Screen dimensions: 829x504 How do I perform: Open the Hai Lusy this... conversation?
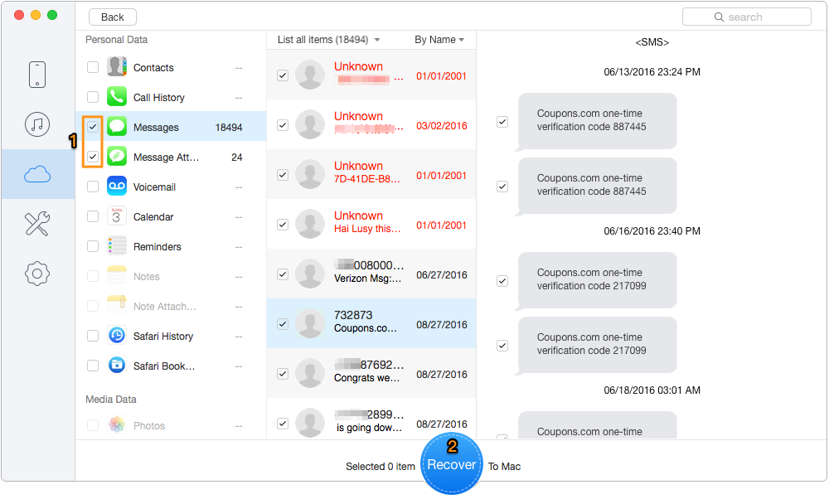coord(371,225)
